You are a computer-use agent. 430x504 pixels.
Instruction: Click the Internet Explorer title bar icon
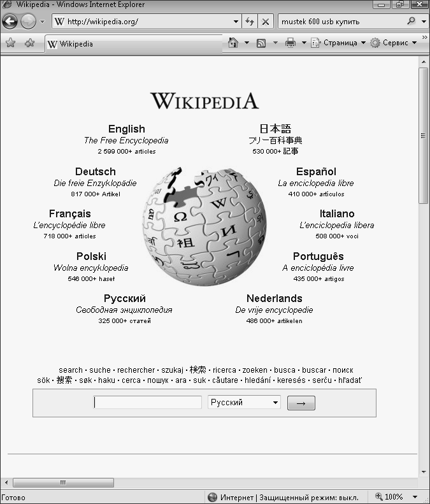(x=6, y=4)
